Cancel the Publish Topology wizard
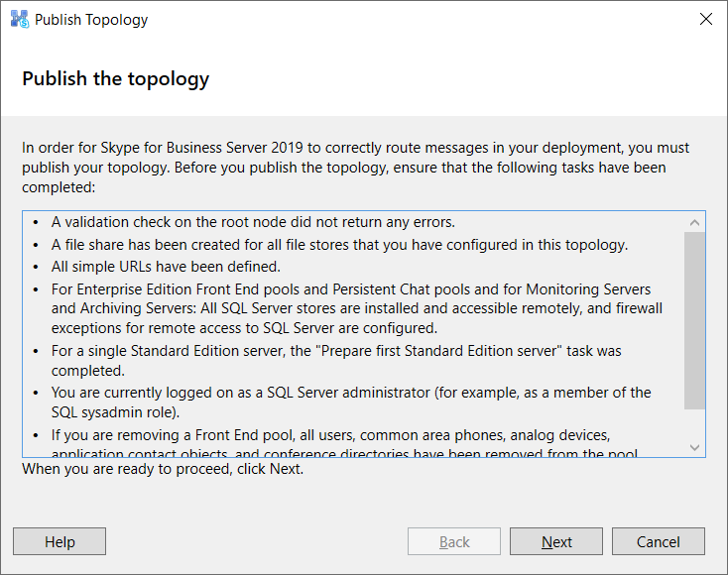 (658, 541)
